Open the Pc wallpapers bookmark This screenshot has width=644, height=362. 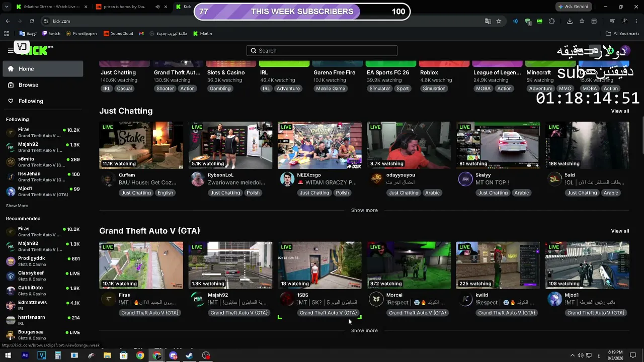[x=81, y=34]
